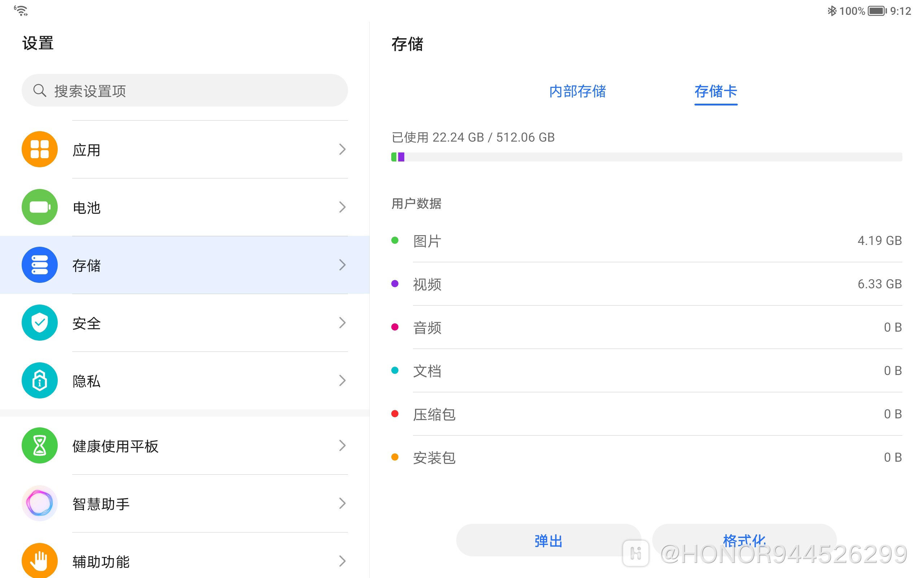Open the 压缩包 storage entry
This screenshot has width=924, height=578.
point(647,414)
